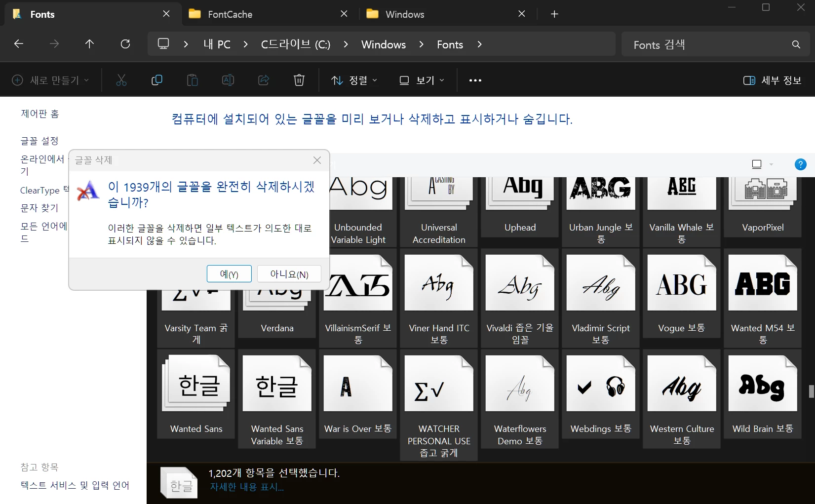815x504 pixels.
Task: Switch to the Windows tab in title bar
Action: pyautogui.click(x=448, y=14)
